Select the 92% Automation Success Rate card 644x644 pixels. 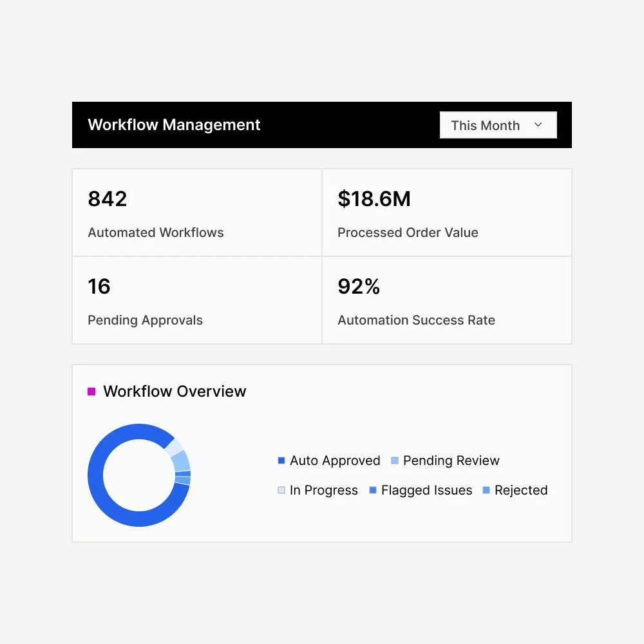click(x=447, y=300)
